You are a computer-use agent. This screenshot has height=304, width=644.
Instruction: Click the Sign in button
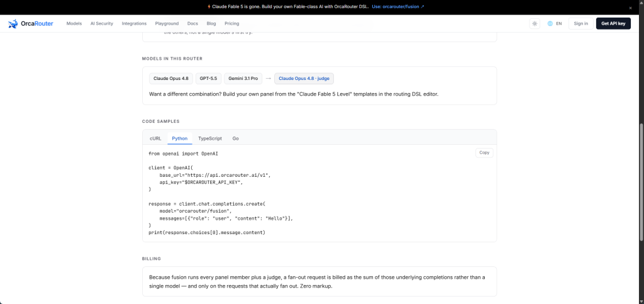580,23
